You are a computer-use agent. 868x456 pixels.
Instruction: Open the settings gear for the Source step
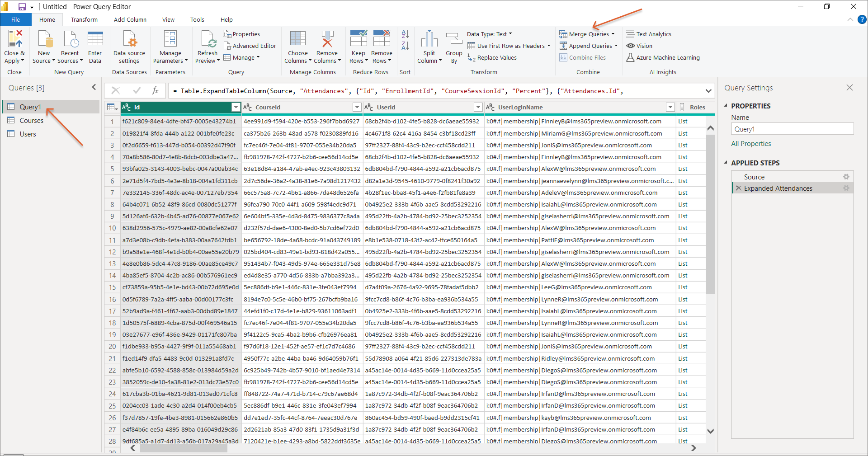pos(846,177)
